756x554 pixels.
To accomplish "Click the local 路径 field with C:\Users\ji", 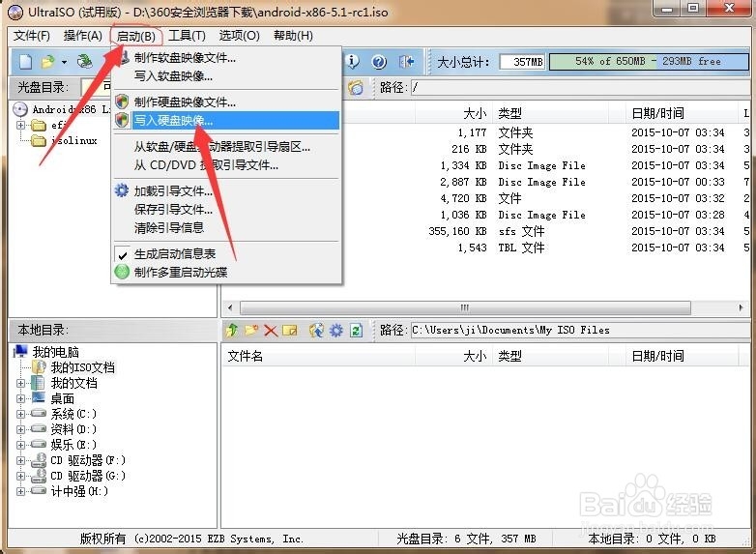I will (580, 331).
